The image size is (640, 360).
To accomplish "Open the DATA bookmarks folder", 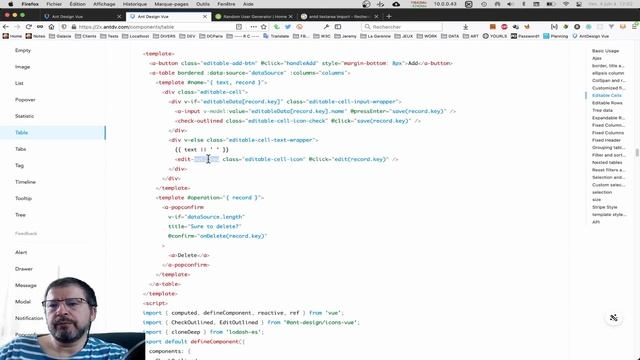I will 449,36.
